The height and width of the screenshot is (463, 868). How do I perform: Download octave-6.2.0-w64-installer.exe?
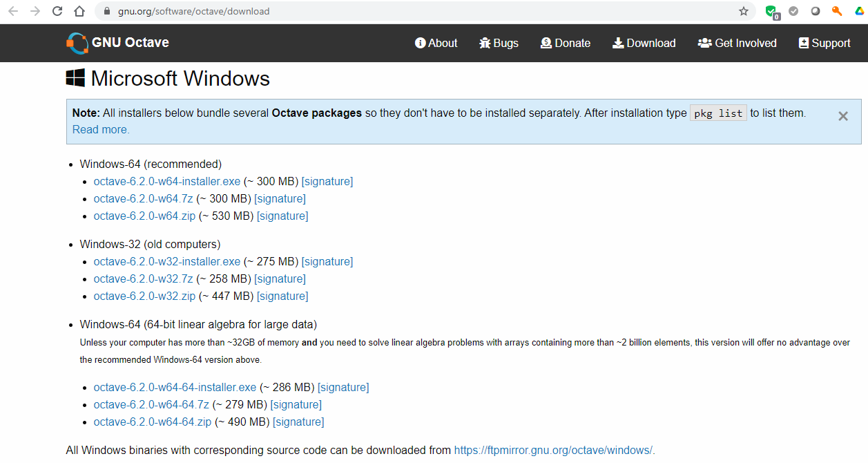point(167,182)
